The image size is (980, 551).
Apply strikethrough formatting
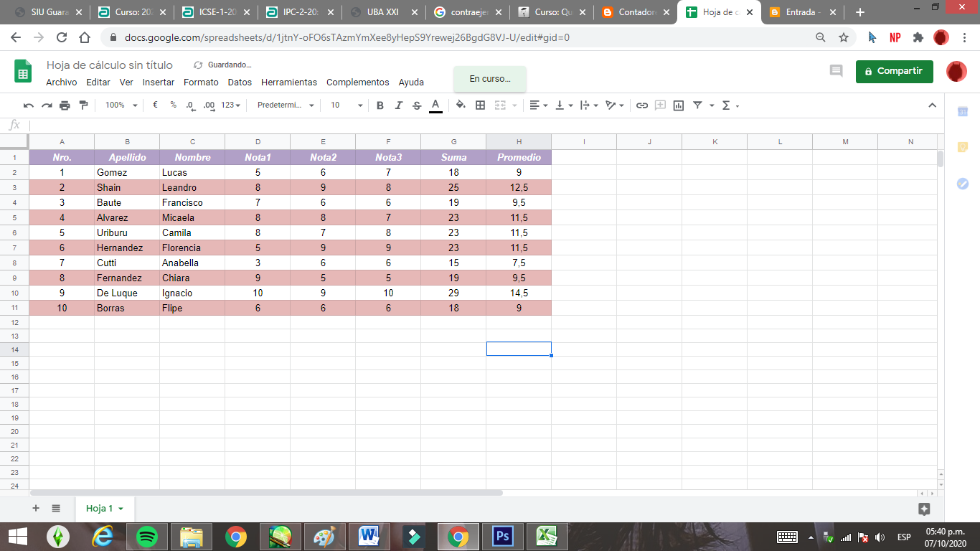coord(416,105)
